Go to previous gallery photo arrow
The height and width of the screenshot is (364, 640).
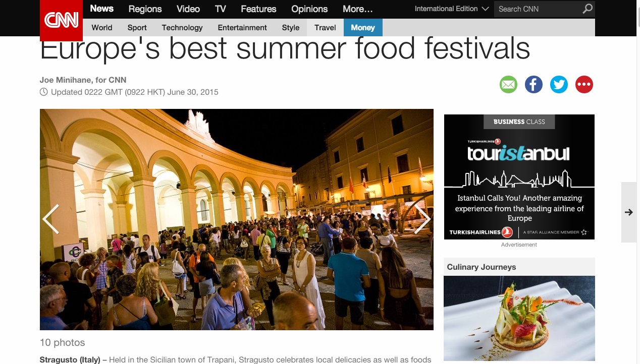[50, 219]
